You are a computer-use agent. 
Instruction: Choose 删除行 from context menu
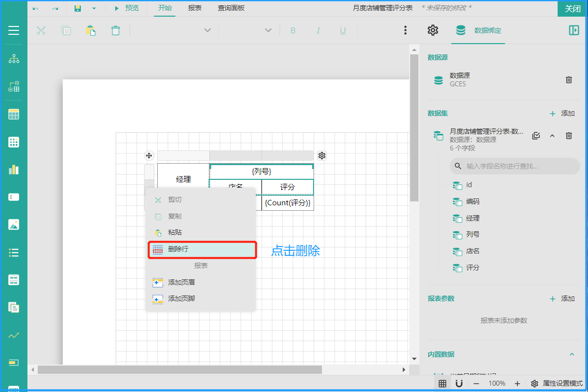(202, 249)
